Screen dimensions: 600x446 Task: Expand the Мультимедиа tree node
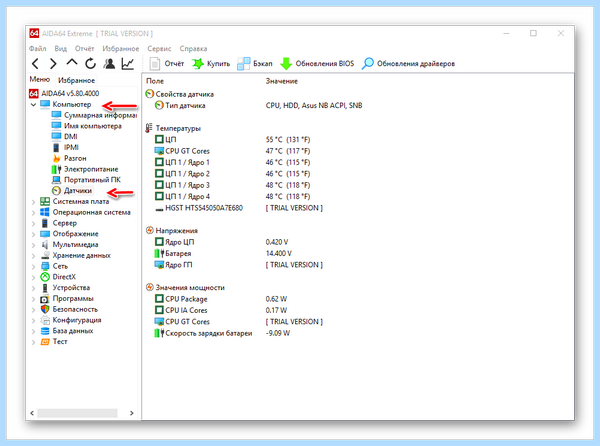coord(33,245)
